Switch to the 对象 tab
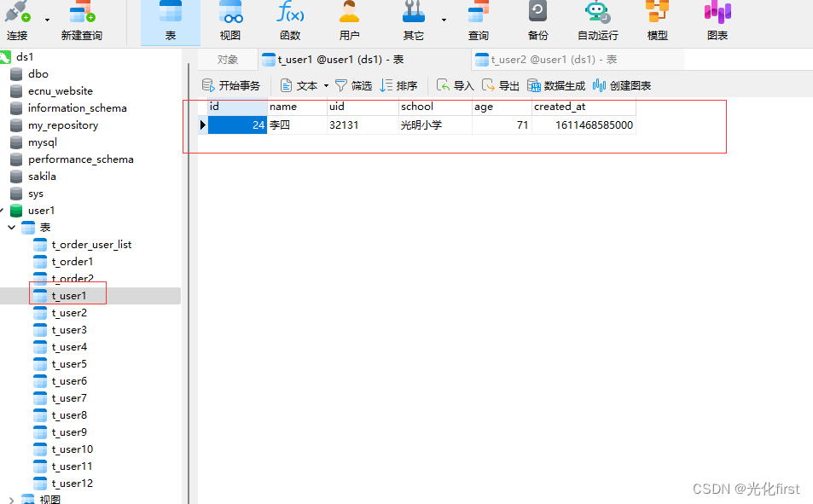813x504 pixels. coord(226,59)
